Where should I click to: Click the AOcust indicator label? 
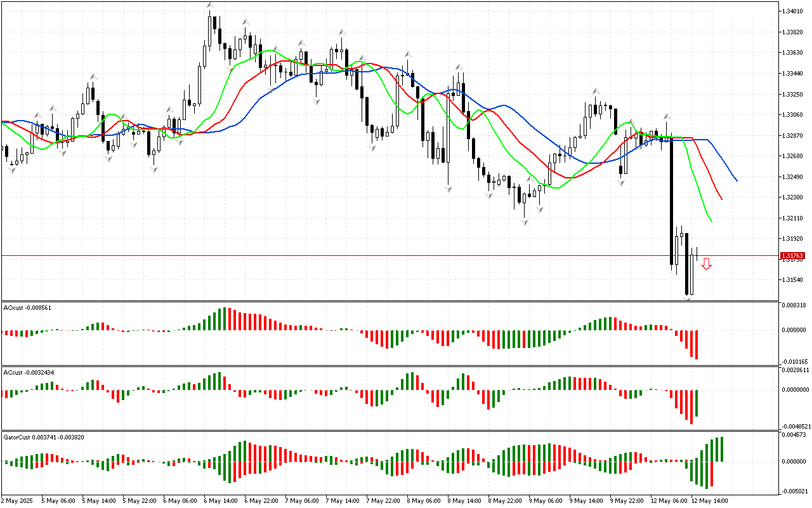tap(36, 308)
